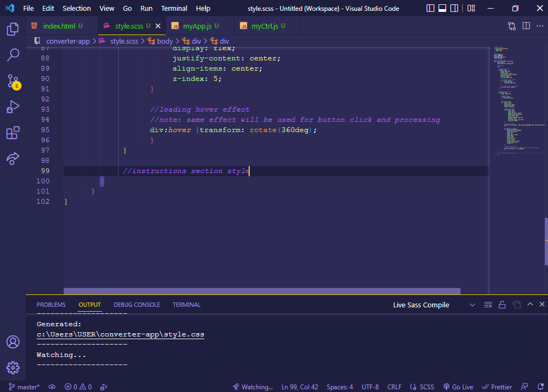This screenshot has width=548, height=392.
Task: Open the Accounts menu icon
Action: tap(13, 342)
